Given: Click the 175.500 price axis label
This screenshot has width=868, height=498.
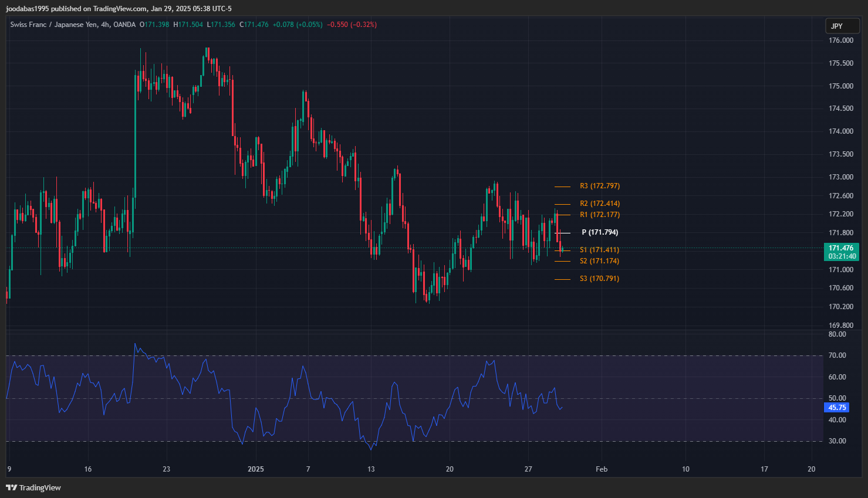Looking at the screenshot, I should pyautogui.click(x=841, y=63).
